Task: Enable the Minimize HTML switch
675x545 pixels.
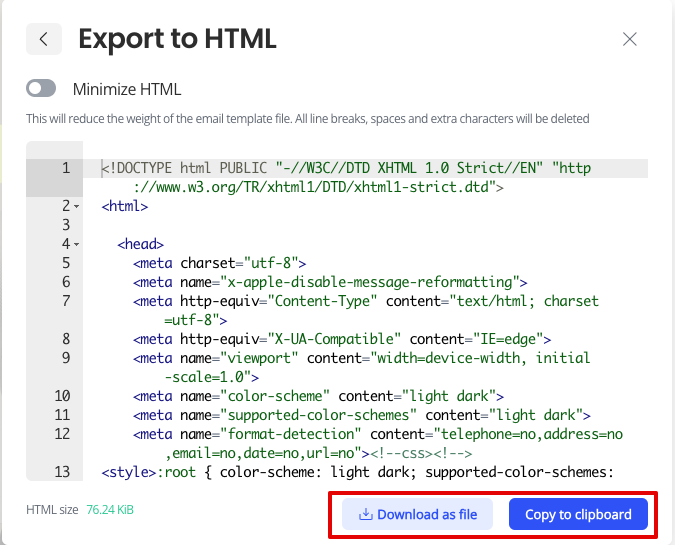Action: 41,88
